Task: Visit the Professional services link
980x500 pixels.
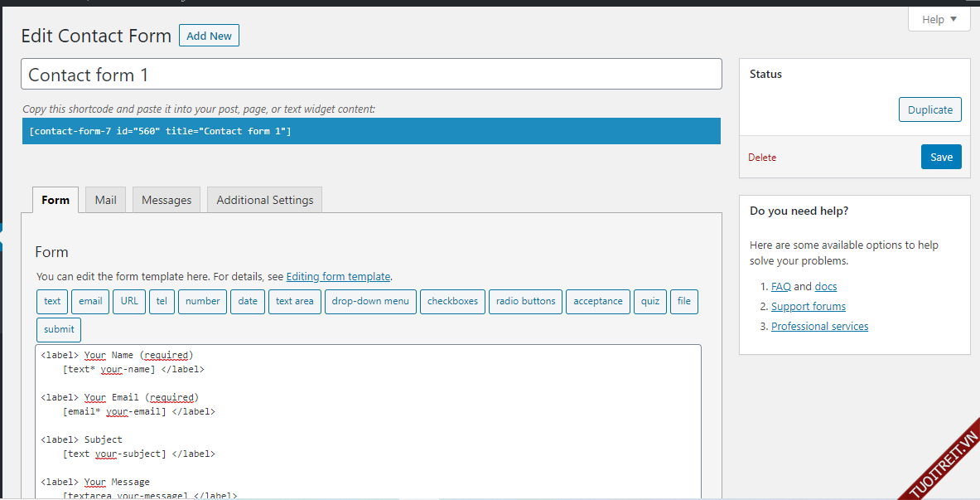Action: [819, 327]
